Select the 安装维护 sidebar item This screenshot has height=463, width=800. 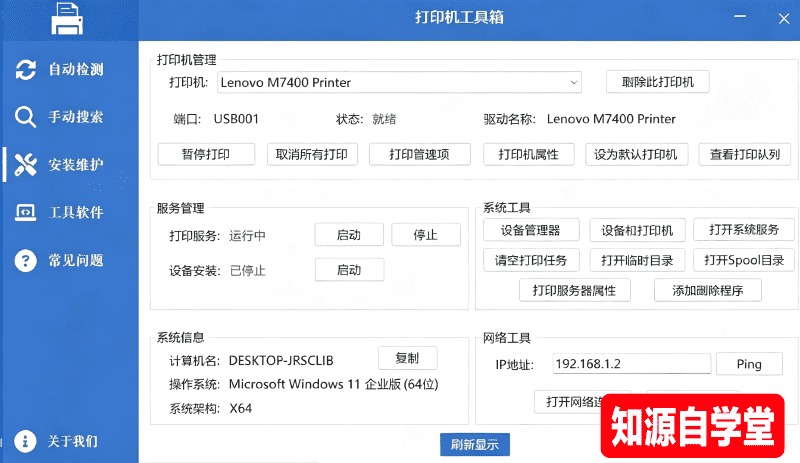70,164
